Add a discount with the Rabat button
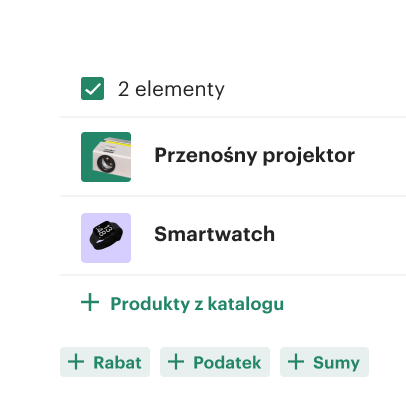Image resolution: width=406 pixels, height=406 pixels. (x=105, y=362)
